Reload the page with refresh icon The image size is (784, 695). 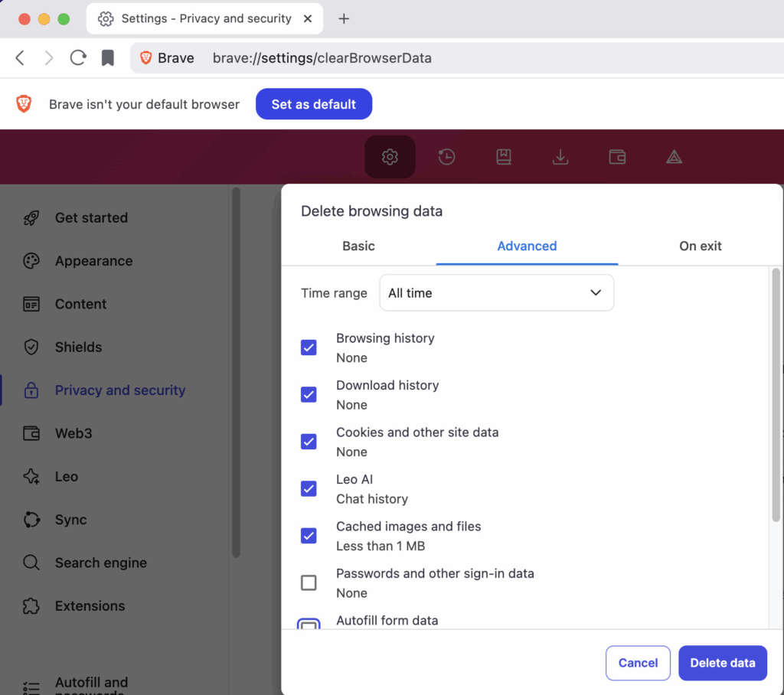pyautogui.click(x=78, y=58)
